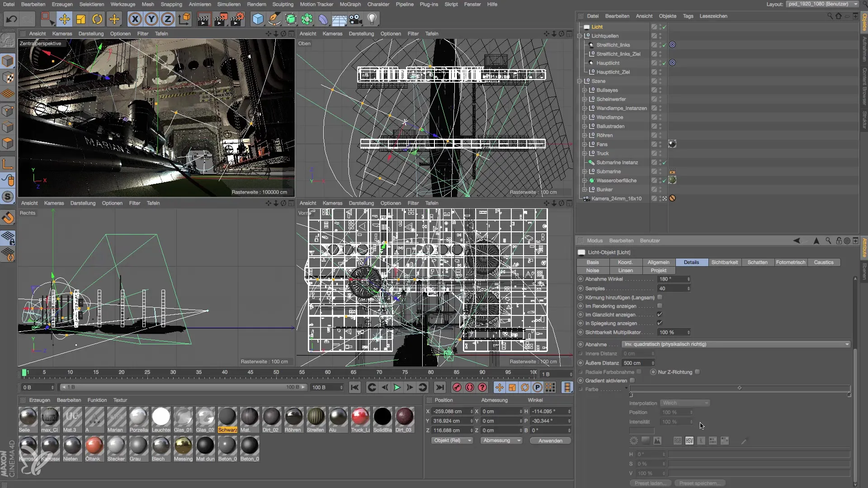The image size is (868, 488).
Task: Click the light bulb icon
Action: 372,19
